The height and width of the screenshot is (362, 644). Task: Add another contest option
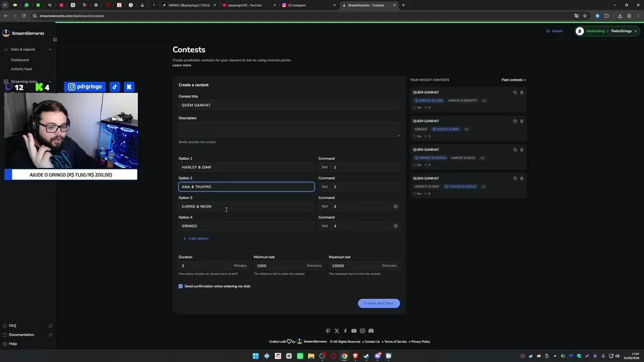196,238
